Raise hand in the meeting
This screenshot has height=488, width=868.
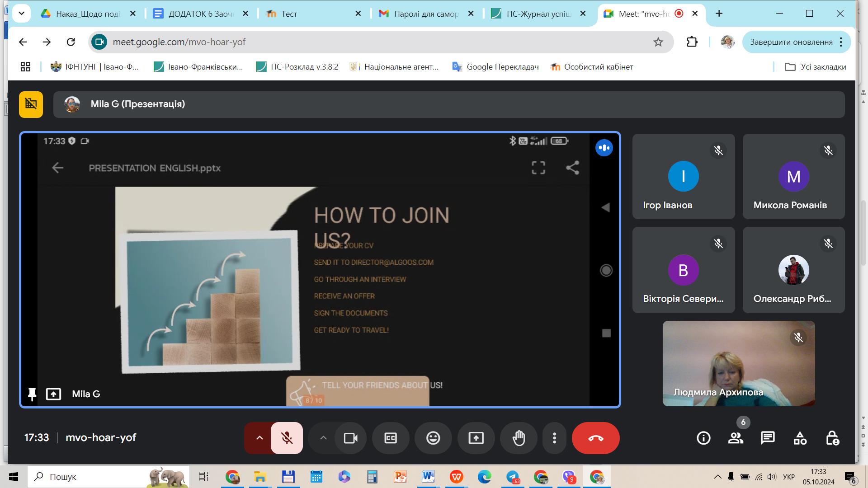pyautogui.click(x=519, y=438)
